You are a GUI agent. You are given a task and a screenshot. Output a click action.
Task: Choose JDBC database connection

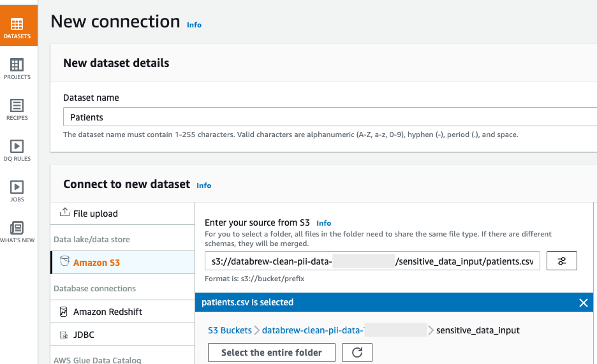[122, 335]
